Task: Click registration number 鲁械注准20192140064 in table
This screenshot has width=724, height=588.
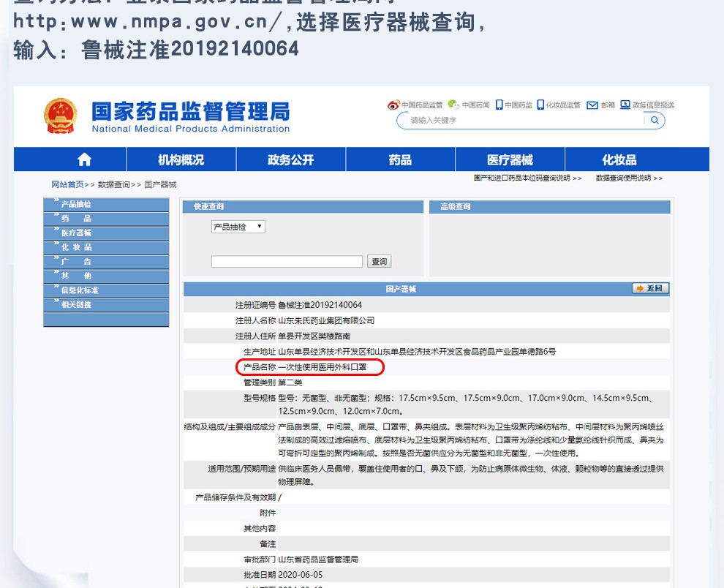Action: coord(320,305)
